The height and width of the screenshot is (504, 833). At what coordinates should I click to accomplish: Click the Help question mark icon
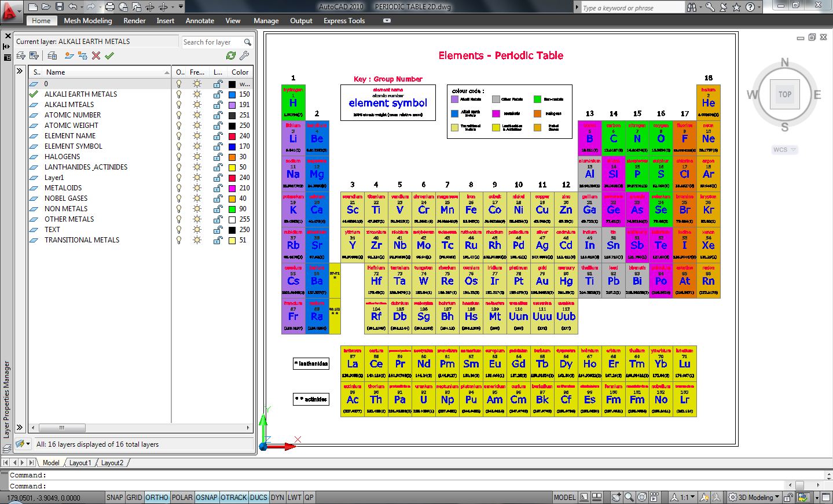(750, 7)
